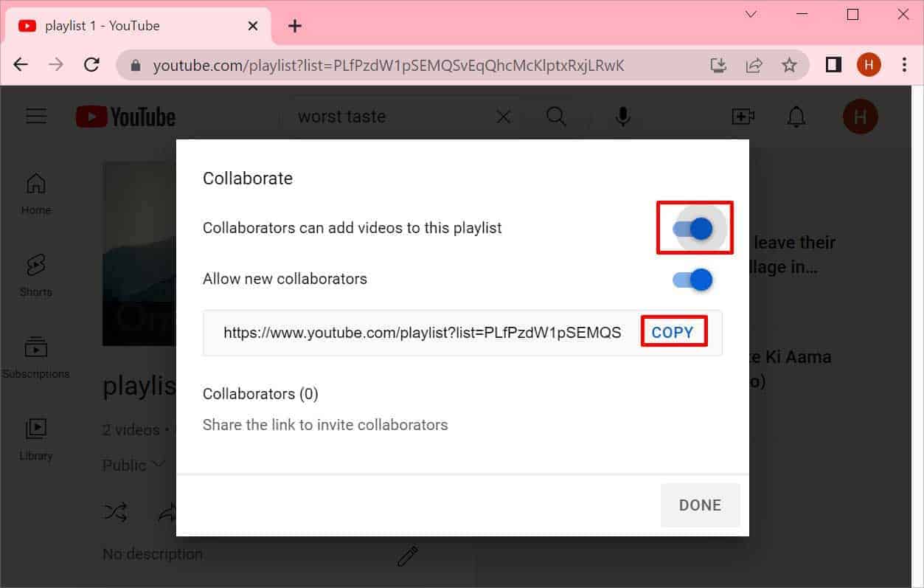Open Home in the sidebar
The width and height of the screenshot is (924, 588).
(36, 195)
